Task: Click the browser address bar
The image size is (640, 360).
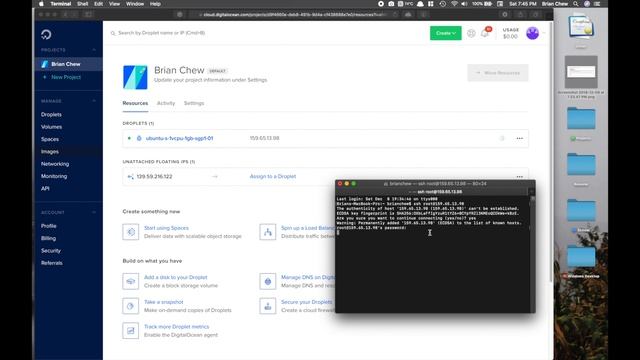Action: (x=294, y=15)
